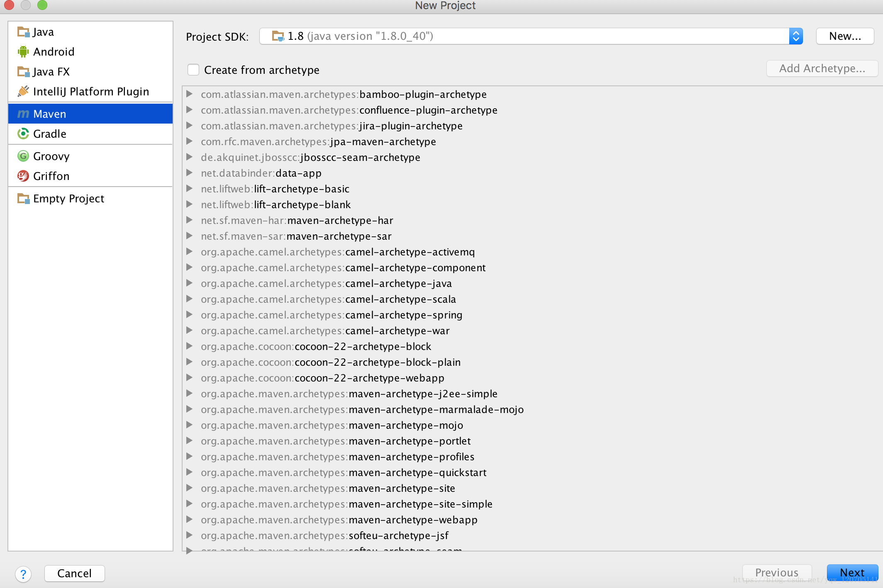Select the Griffon red icon
883x588 pixels.
23,176
